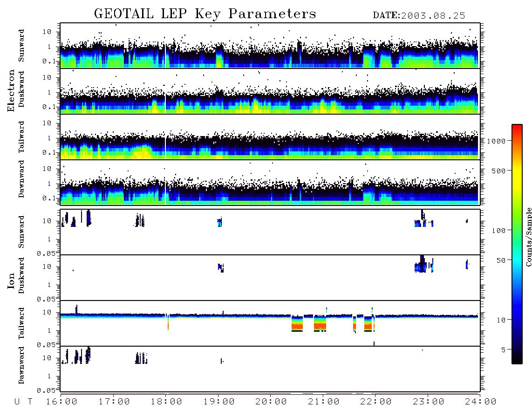Click the "1000" colorbar tick label
This screenshot has width=532, height=410.
[x=496, y=141]
